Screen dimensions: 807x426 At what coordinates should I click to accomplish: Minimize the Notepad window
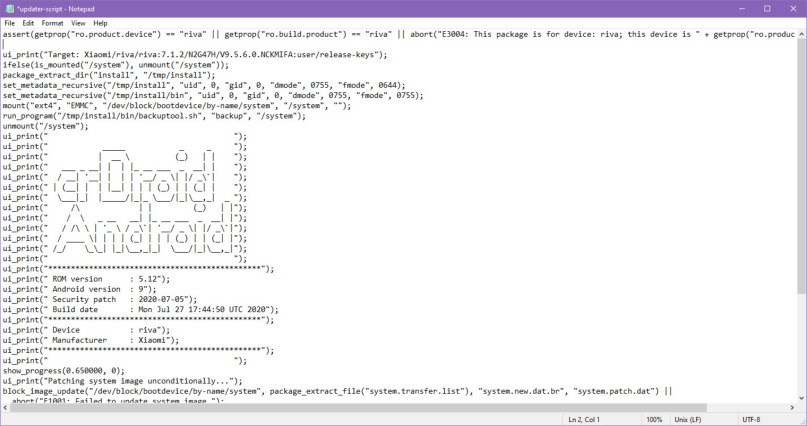tap(739, 8)
